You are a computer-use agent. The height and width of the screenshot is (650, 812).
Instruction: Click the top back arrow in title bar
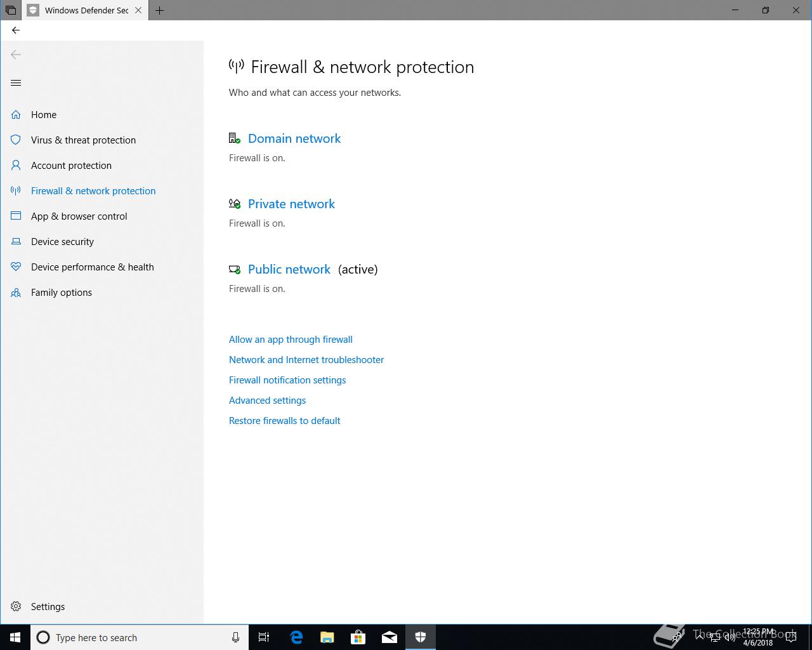pos(16,30)
